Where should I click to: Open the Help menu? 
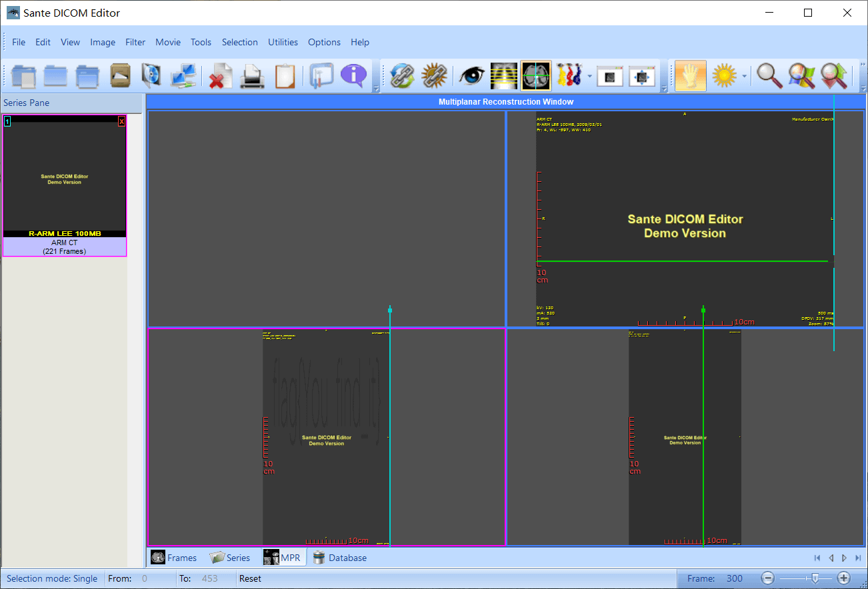tap(360, 42)
